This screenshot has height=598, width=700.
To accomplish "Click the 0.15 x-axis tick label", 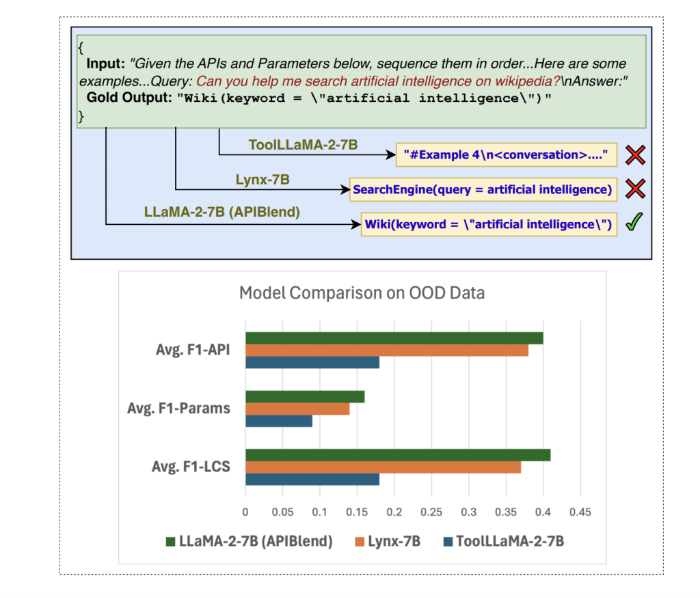I will pyautogui.click(x=357, y=512).
